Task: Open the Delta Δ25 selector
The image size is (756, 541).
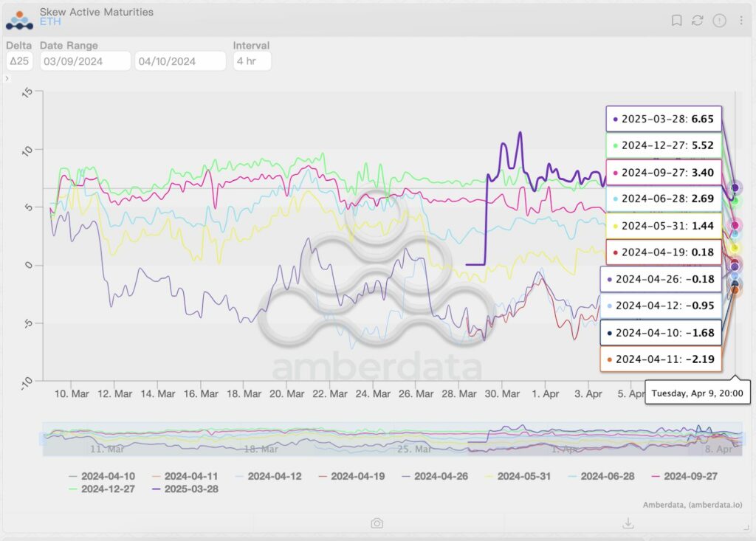Action: pyautogui.click(x=19, y=61)
